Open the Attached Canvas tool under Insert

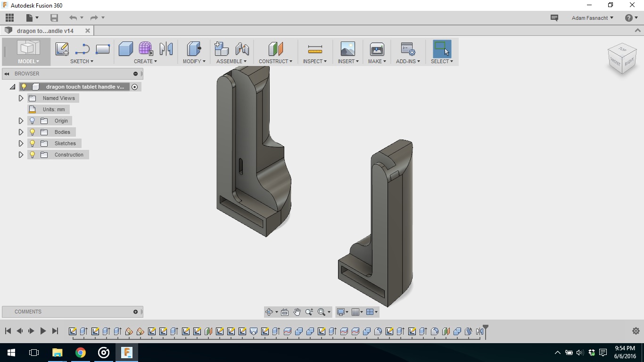(347, 49)
